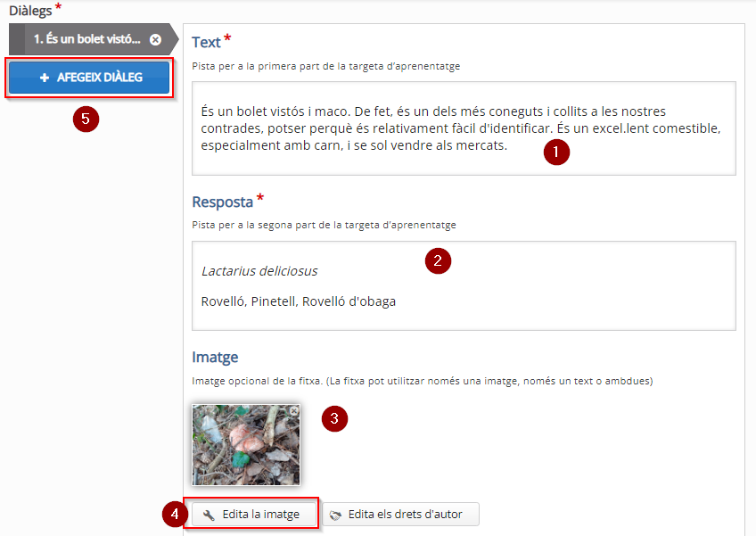Click the handshake icon for copyright editing
Viewport: 756px width, 536px height.
(335, 515)
